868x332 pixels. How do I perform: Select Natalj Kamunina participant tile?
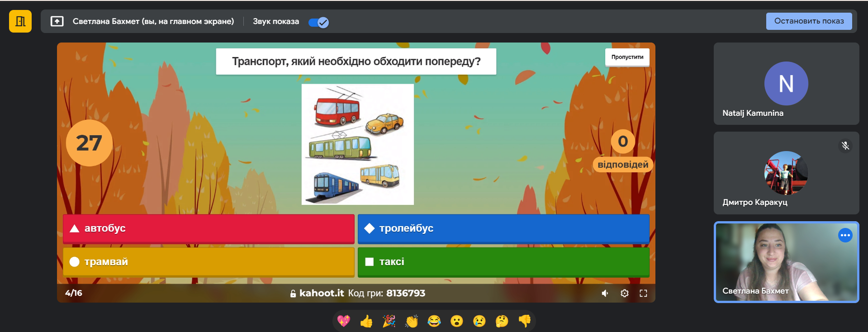[x=786, y=84]
